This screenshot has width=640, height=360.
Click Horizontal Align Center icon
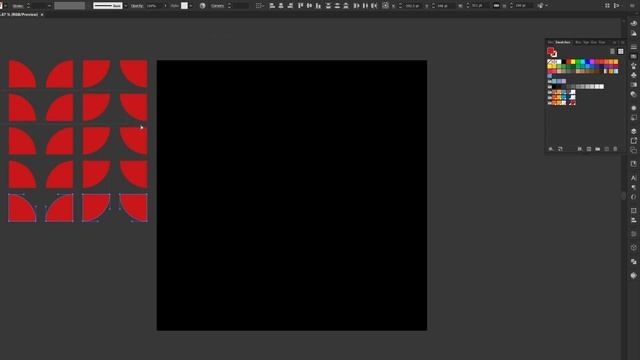click(x=281, y=6)
